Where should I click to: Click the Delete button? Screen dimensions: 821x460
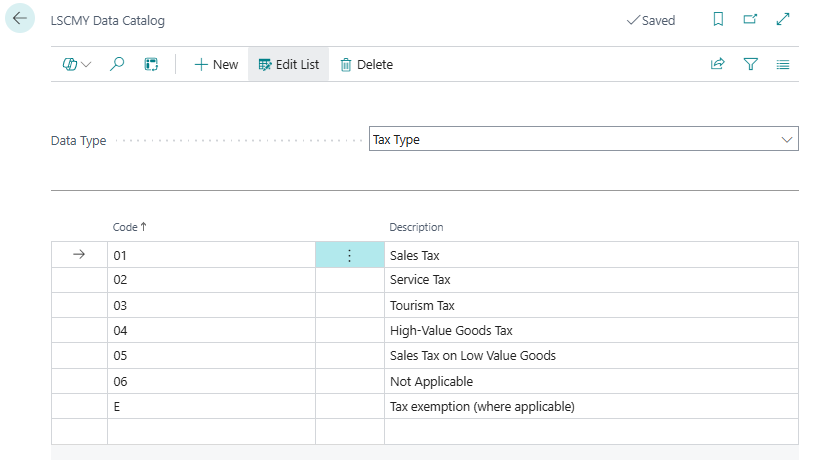tap(366, 64)
